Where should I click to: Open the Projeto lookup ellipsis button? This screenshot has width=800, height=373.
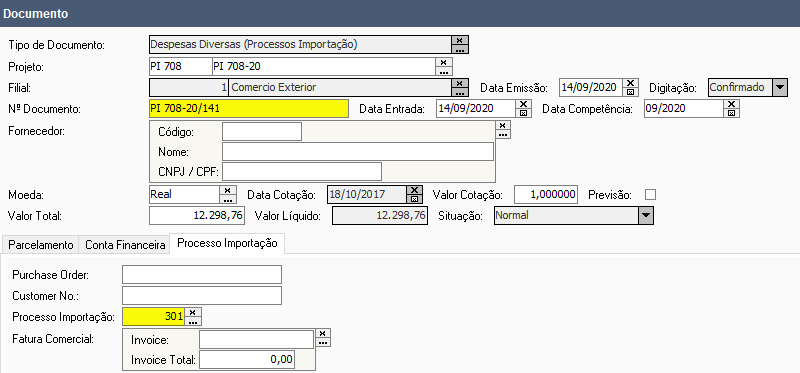point(444,71)
